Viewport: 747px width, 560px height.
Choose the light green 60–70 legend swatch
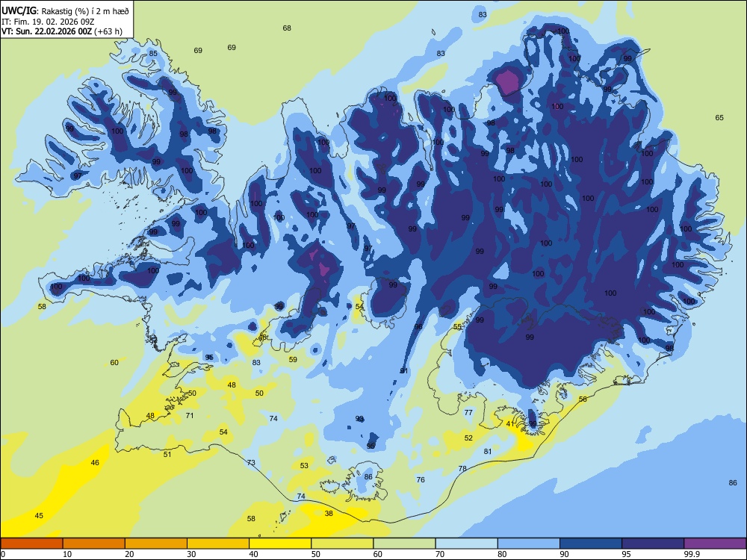click(x=404, y=544)
